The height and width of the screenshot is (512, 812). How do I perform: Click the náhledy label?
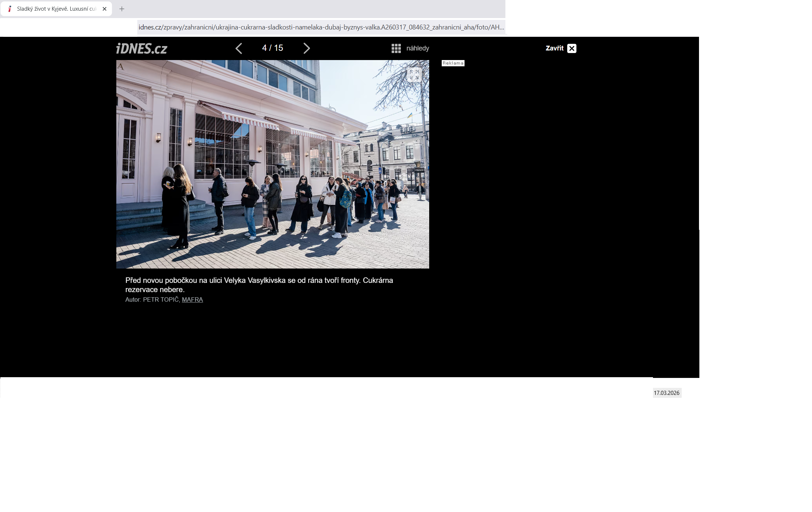click(x=417, y=48)
